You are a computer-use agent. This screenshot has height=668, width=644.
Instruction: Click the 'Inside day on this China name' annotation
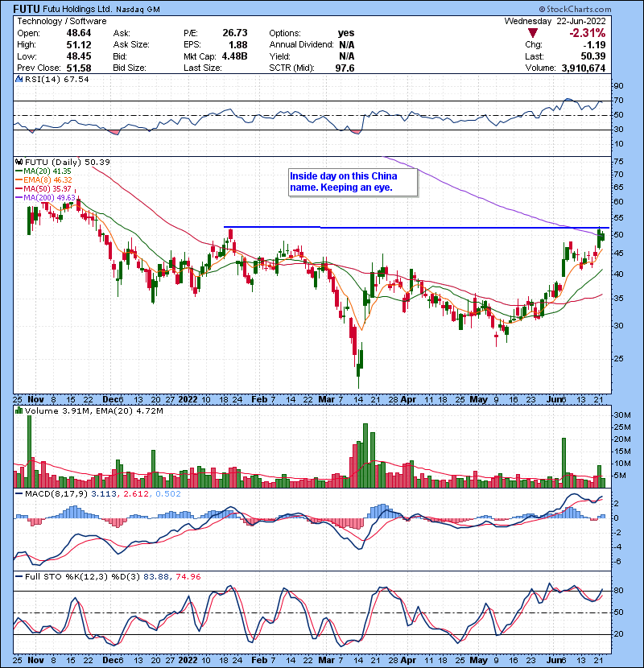pos(353,182)
